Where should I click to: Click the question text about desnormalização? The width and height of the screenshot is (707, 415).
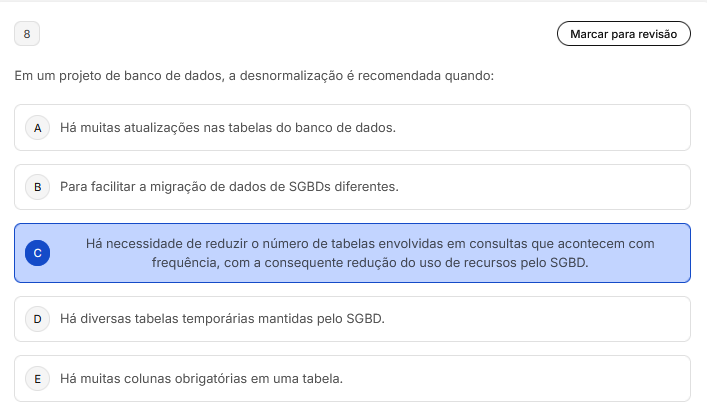click(255, 76)
